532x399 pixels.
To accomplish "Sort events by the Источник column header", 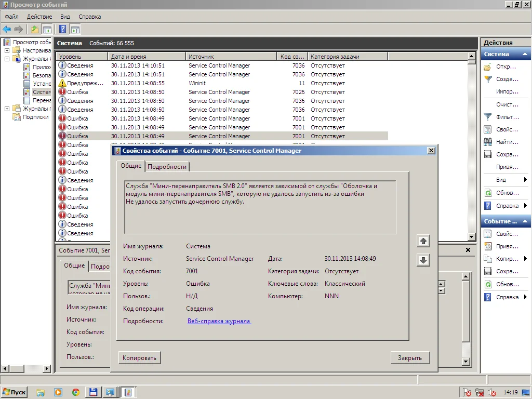I will click(231, 56).
